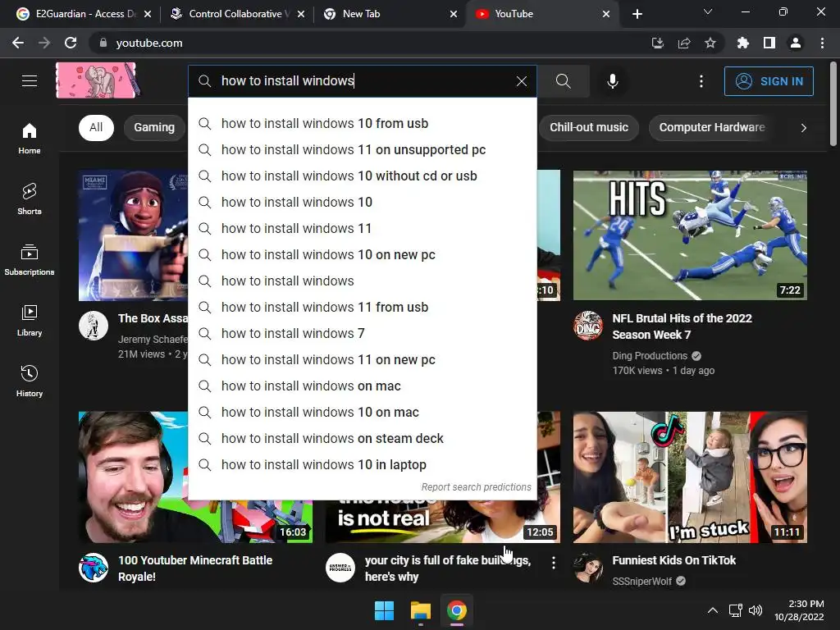Open Chrome profile icon
This screenshot has height=630, width=840.
pos(796,43)
